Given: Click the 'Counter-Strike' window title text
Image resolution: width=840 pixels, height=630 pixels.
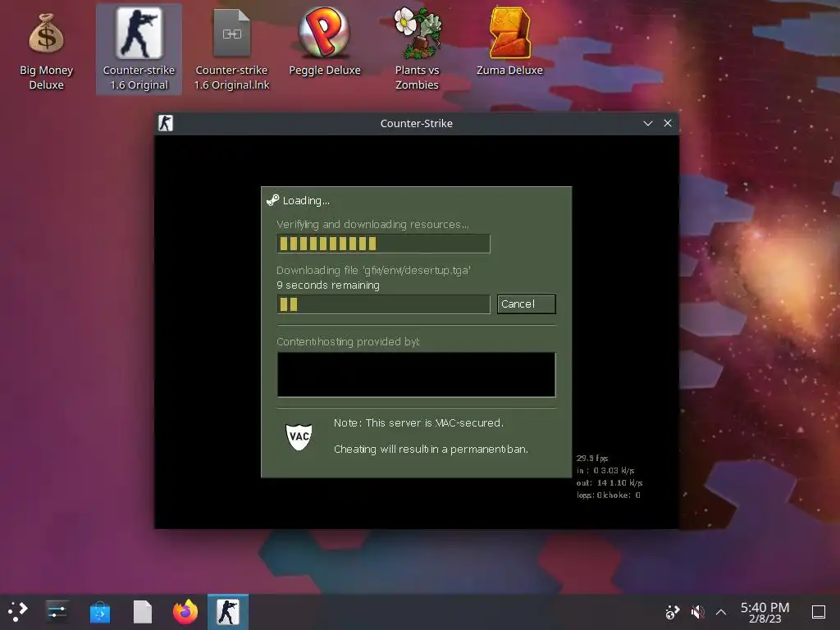Looking at the screenshot, I should coord(416,123).
